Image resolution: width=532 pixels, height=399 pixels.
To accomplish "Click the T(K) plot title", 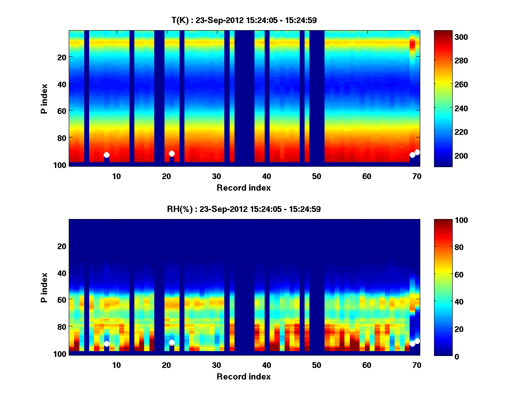I will [244, 20].
